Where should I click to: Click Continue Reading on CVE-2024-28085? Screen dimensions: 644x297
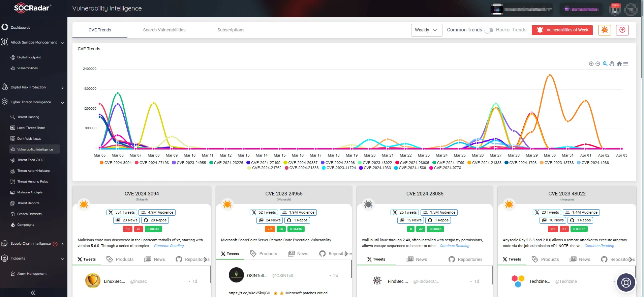454,246
